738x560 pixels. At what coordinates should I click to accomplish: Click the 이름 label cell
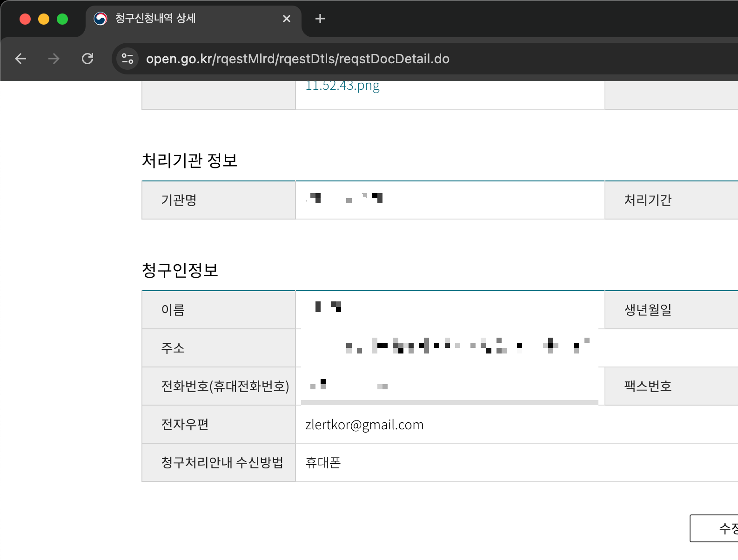[219, 310]
